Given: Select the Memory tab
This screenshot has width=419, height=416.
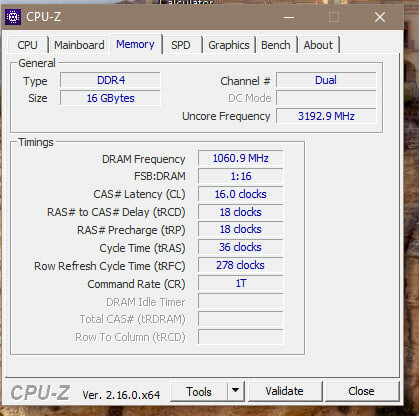Looking at the screenshot, I should [135, 44].
